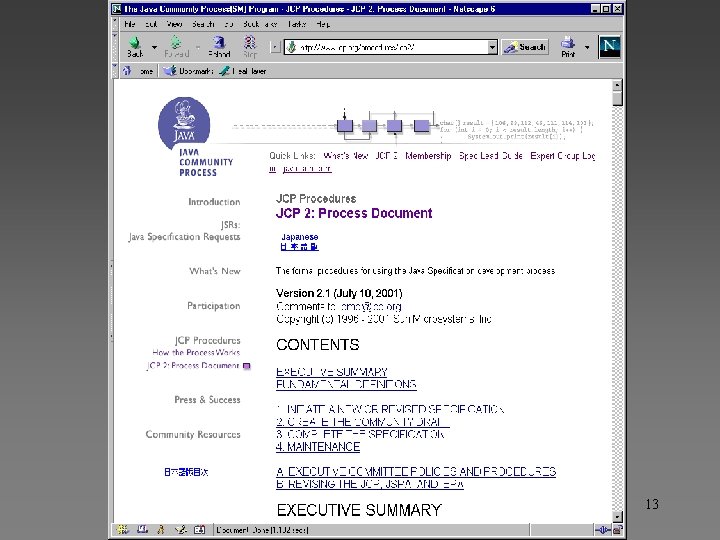Viewport: 720px width, 540px height.
Task: Click the vertical scrollbar down arrow
Action: point(617,517)
